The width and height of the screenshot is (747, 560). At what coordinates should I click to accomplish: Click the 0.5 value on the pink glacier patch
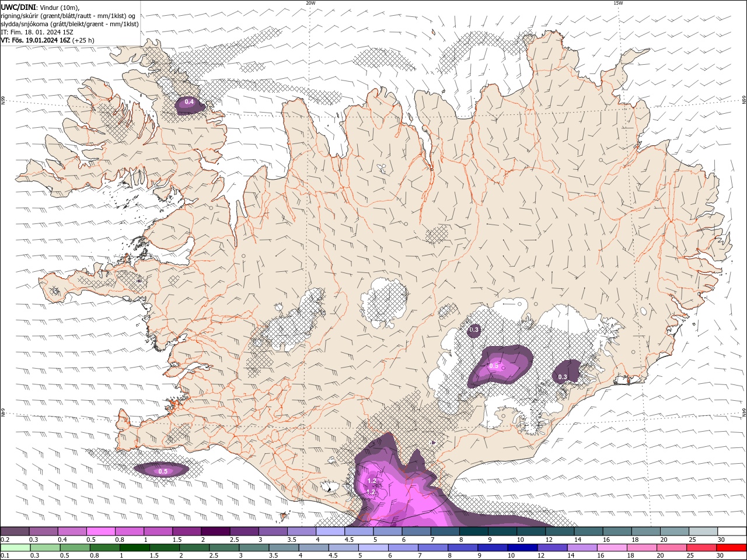pos(494,366)
